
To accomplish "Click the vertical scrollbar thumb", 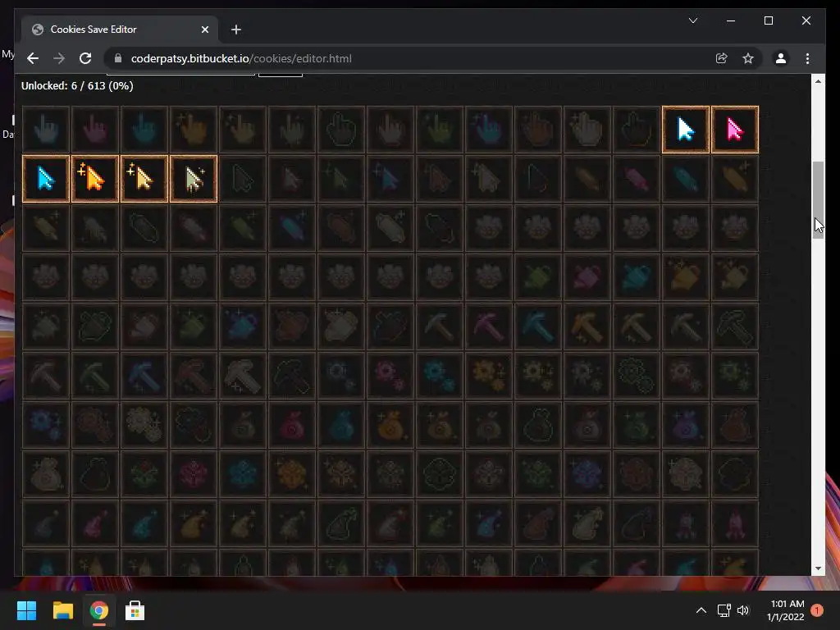I will point(818,200).
